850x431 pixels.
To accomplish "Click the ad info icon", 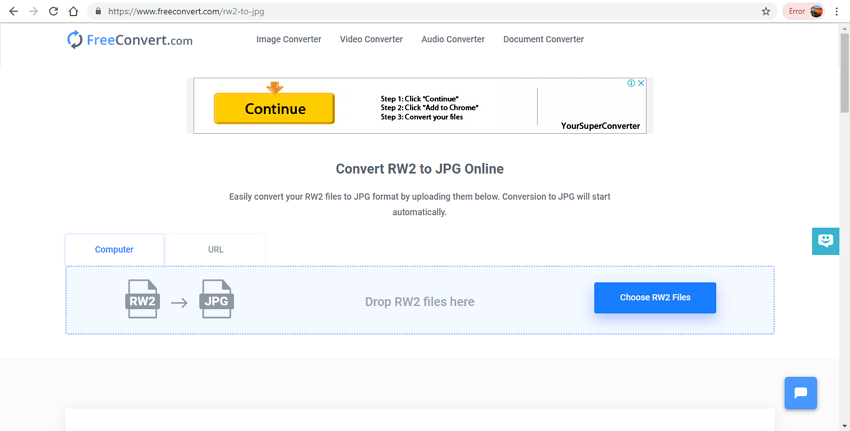I will point(631,84).
